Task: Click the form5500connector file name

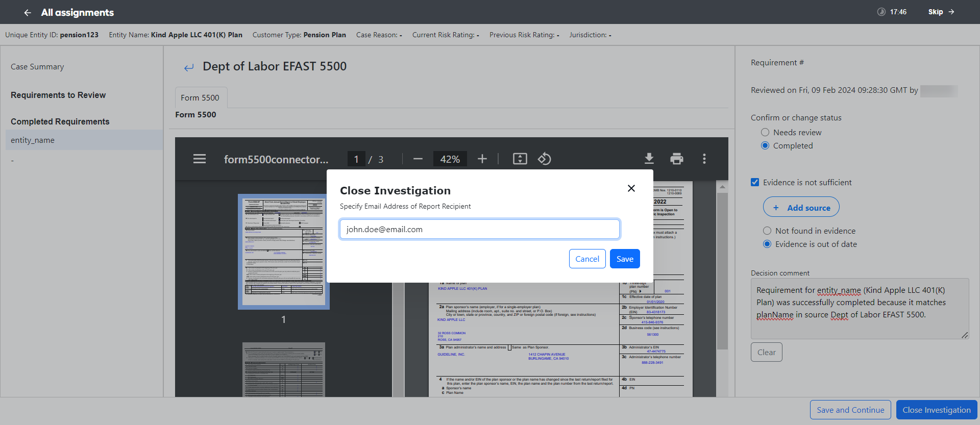Action: click(276, 159)
